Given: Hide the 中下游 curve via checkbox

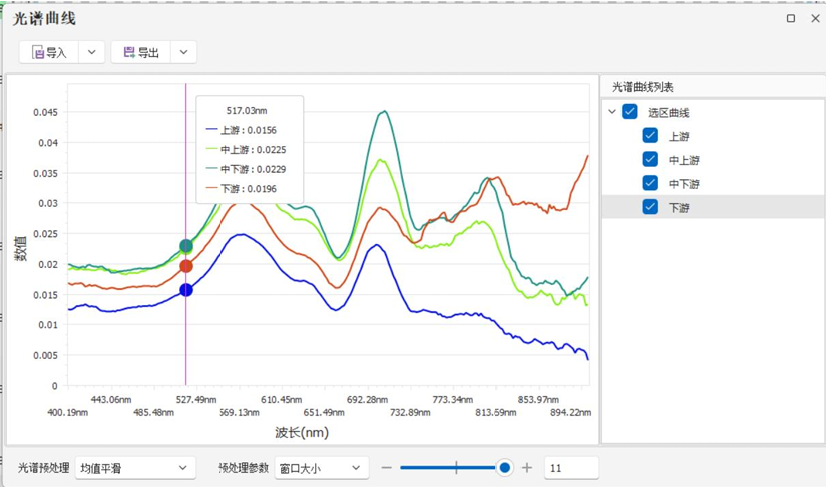Looking at the screenshot, I should 650,183.
